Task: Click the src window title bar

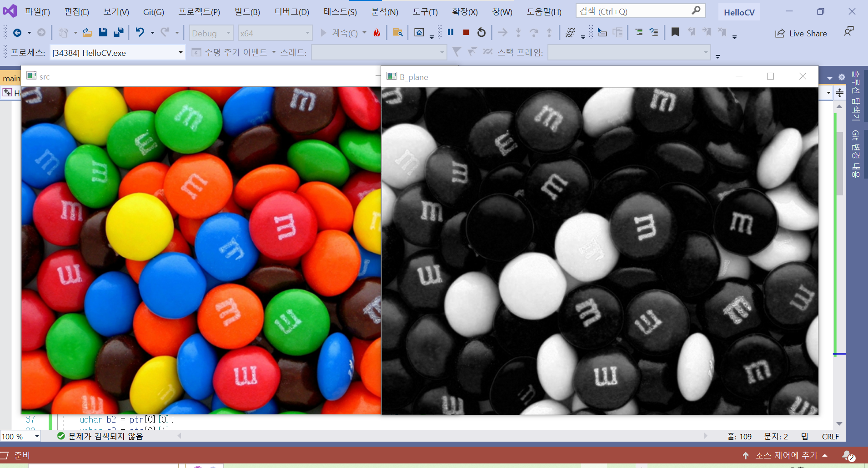Action: tap(200, 76)
